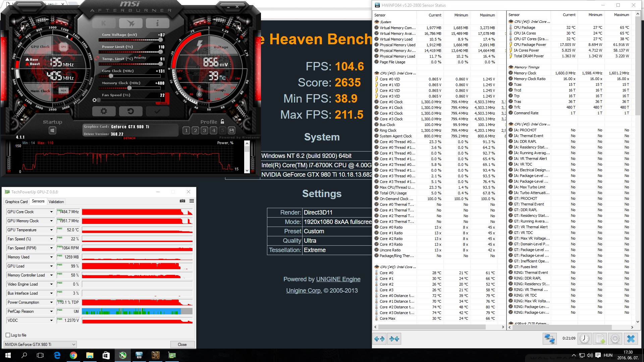Click the Core Clock slider handle

(111, 76)
